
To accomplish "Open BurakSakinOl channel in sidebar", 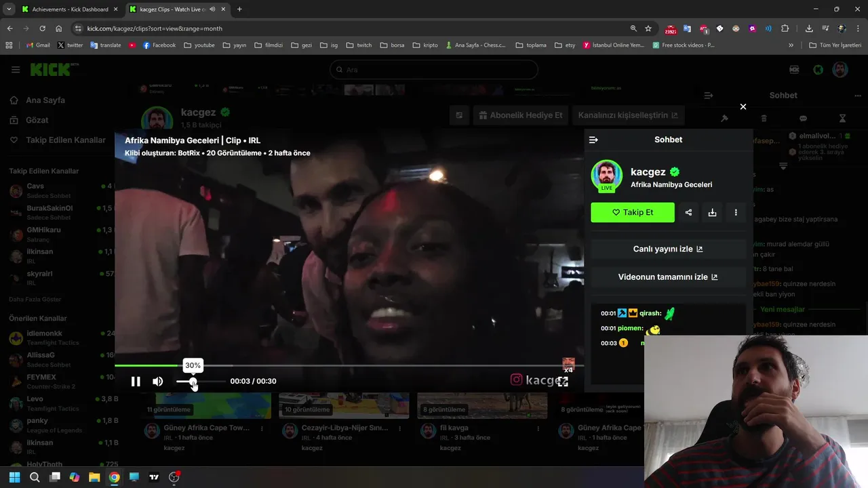I will coord(61,212).
